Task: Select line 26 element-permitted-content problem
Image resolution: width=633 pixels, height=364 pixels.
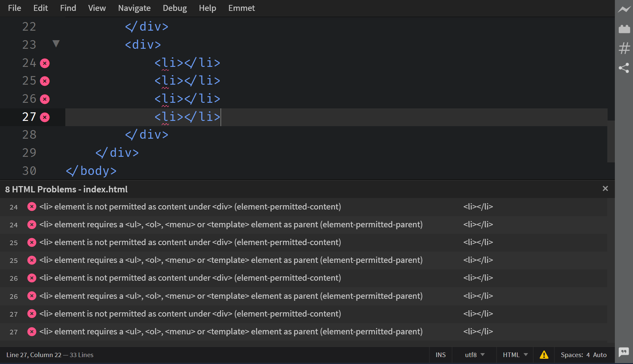Action: click(x=303, y=278)
